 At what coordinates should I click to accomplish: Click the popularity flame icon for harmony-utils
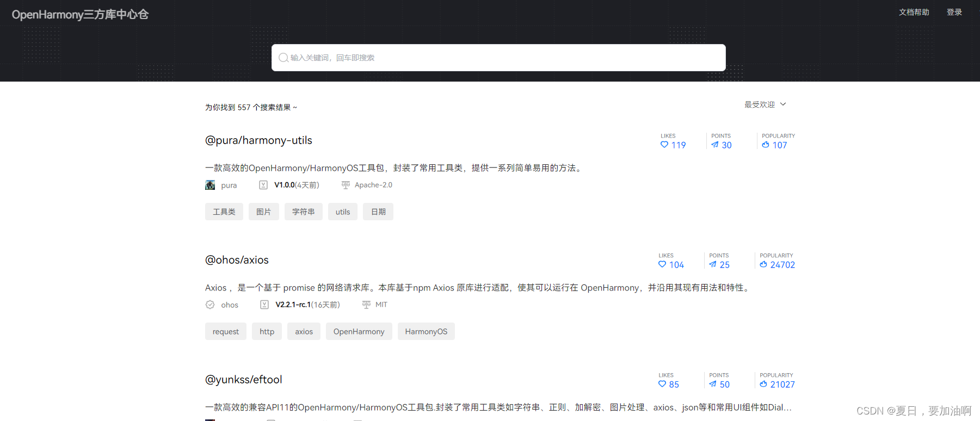click(x=766, y=145)
